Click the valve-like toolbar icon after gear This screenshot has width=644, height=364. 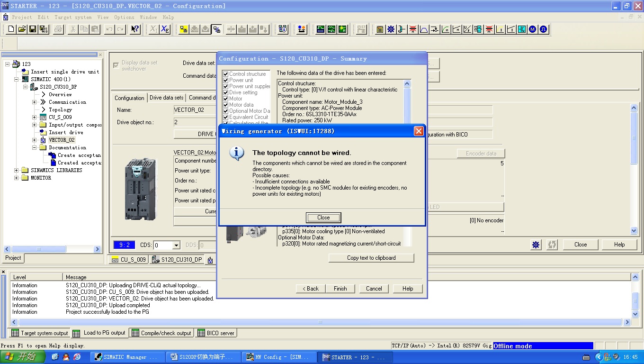tap(402, 29)
